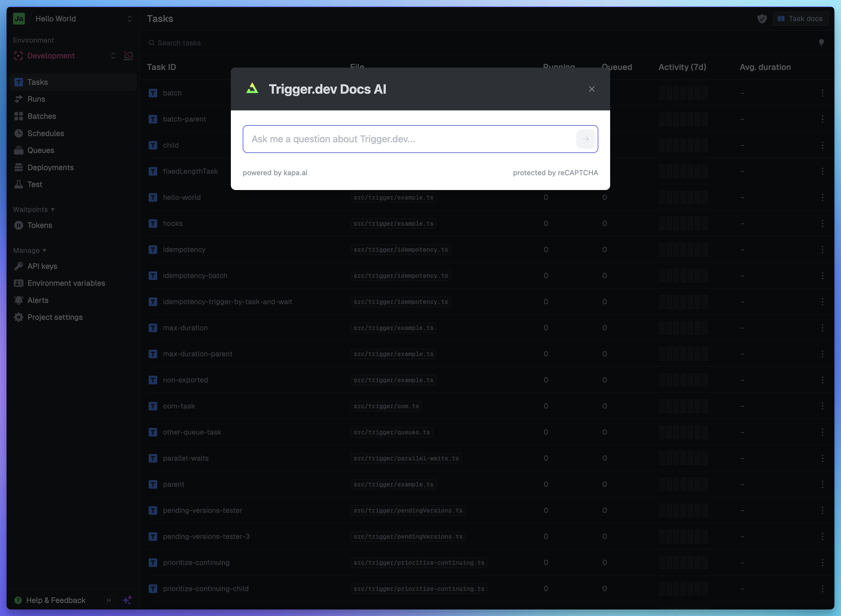Click the Schedules clock icon
Viewport: 841px width, 616px height.
click(x=19, y=133)
